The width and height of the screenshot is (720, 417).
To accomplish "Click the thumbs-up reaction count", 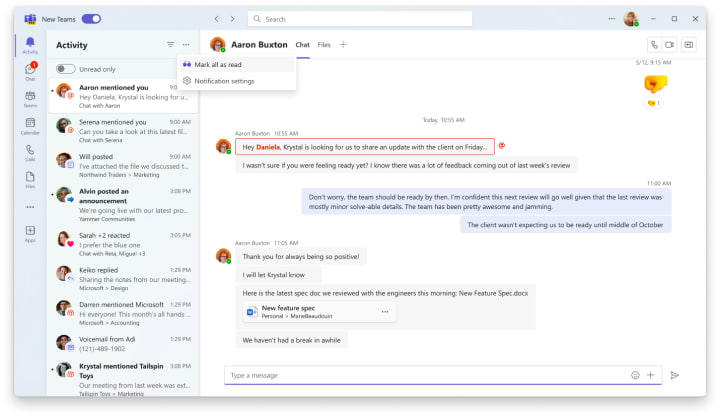I will (x=654, y=103).
